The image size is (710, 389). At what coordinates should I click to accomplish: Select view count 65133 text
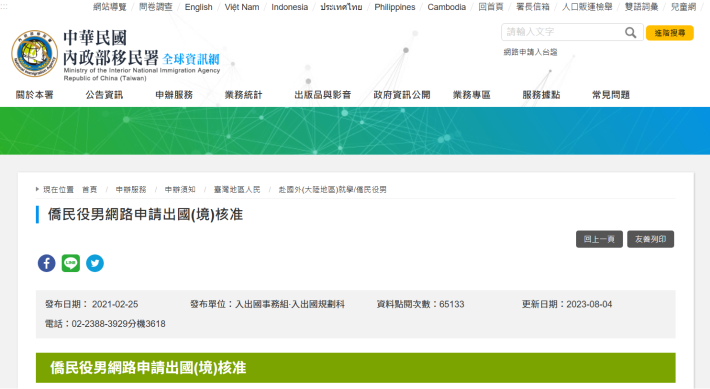pos(452,304)
